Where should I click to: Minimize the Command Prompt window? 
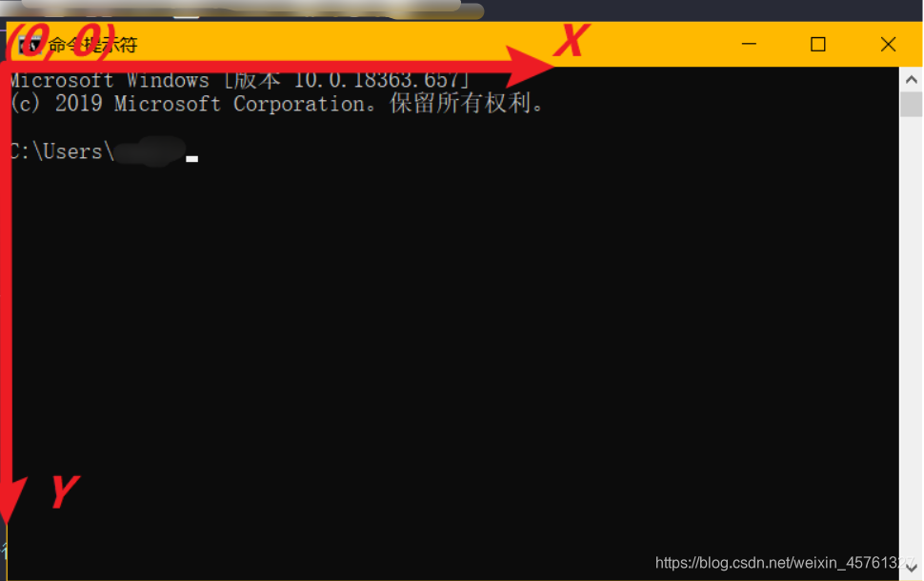[749, 44]
